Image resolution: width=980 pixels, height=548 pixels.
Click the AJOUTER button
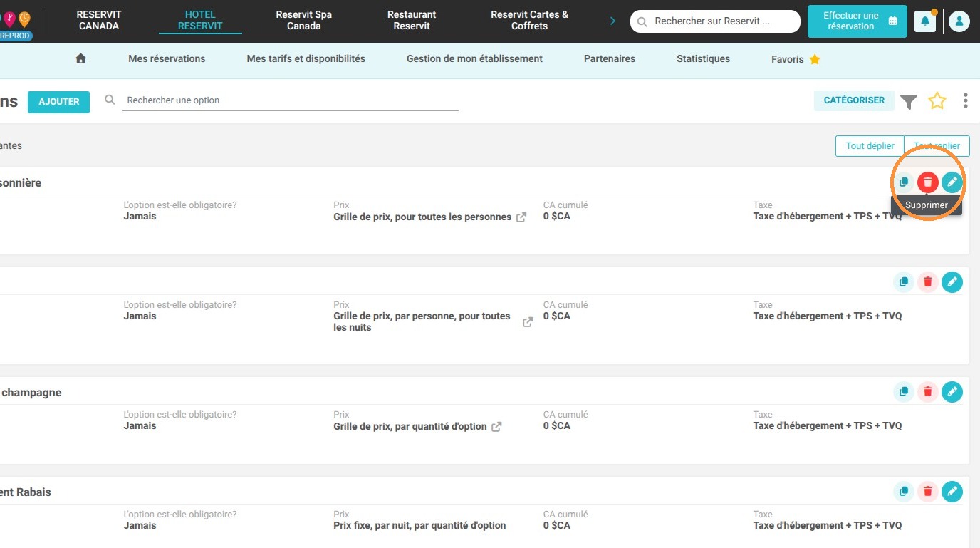pyautogui.click(x=59, y=102)
